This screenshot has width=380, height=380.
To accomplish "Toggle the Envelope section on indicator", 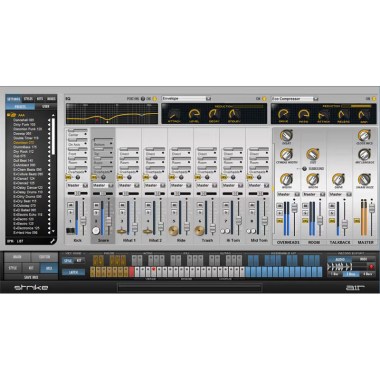I will (264, 99).
